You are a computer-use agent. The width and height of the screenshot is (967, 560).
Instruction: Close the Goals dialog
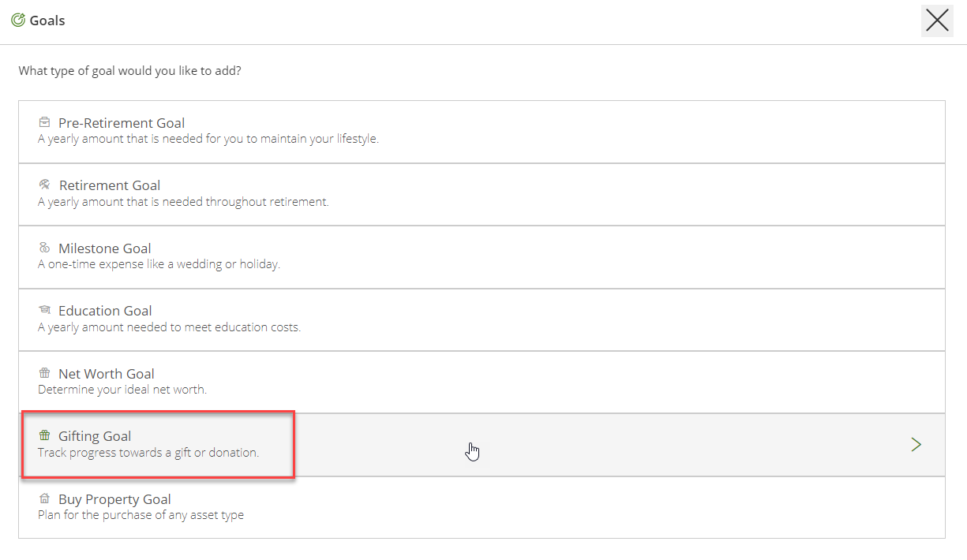[x=937, y=21]
